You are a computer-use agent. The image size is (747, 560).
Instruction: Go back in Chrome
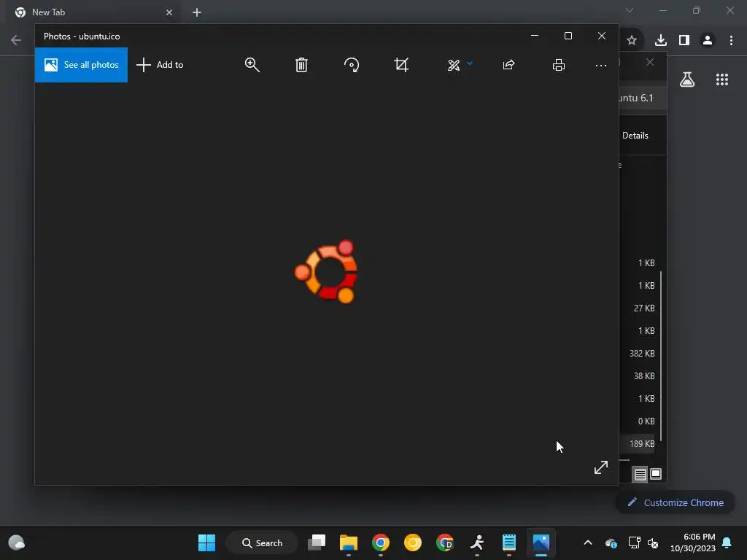[16, 40]
